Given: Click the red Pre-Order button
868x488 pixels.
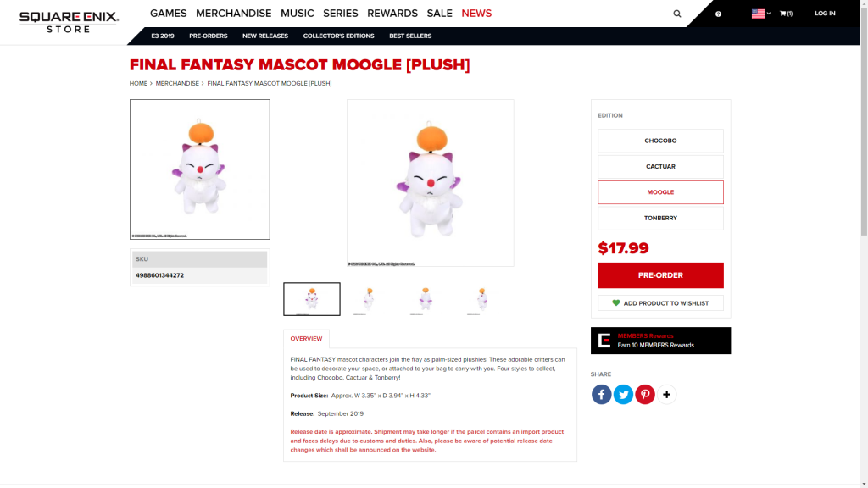Looking at the screenshot, I should (660, 275).
